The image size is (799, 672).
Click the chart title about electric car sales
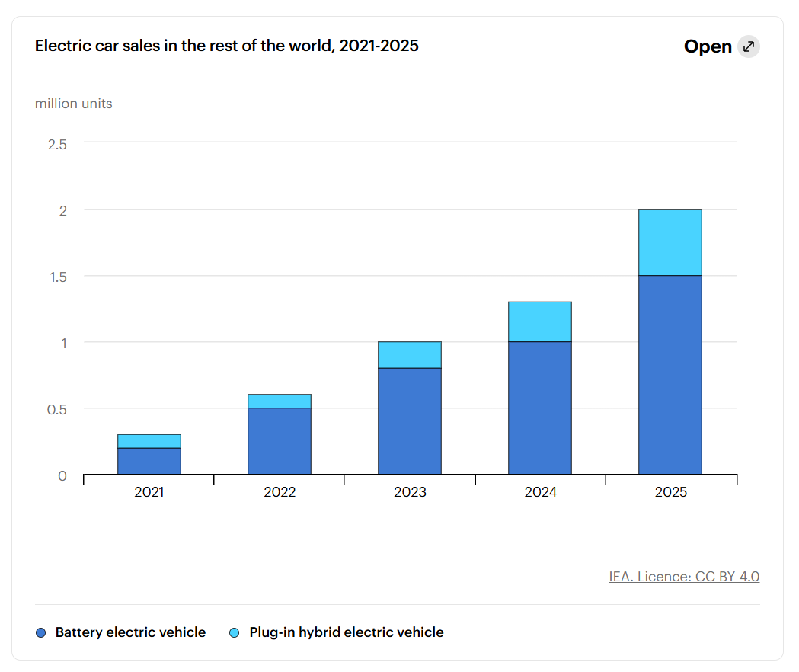(x=227, y=46)
